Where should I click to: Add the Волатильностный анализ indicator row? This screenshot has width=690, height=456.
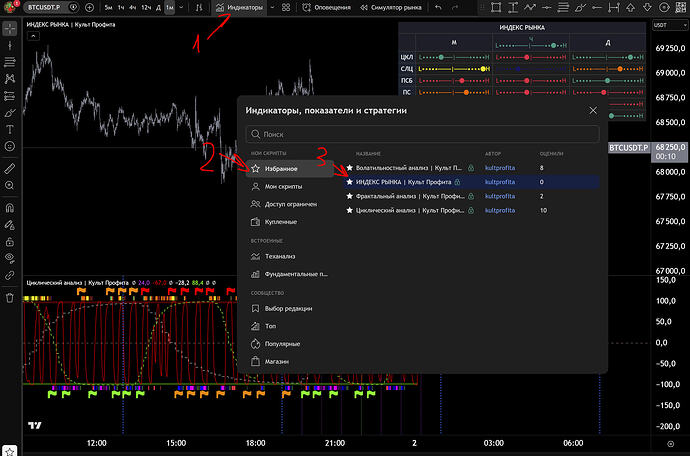(471, 168)
